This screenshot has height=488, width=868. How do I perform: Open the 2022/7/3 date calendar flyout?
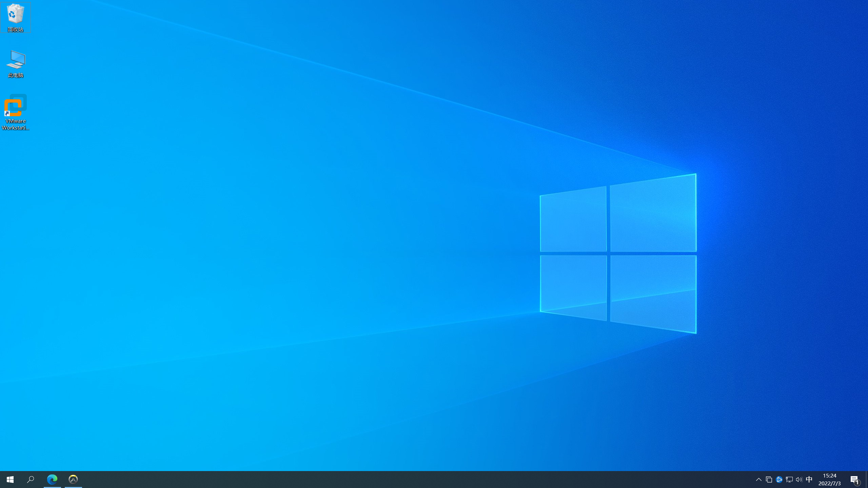pyautogui.click(x=829, y=484)
